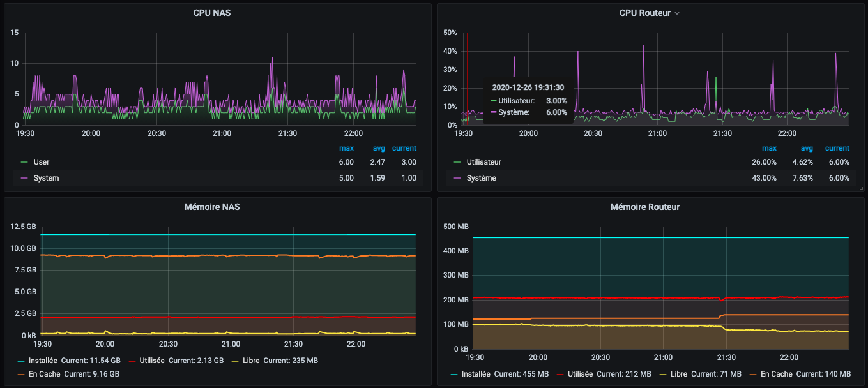Sort CPU NAS legend by current column
The height and width of the screenshot is (388, 868).
tap(404, 148)
